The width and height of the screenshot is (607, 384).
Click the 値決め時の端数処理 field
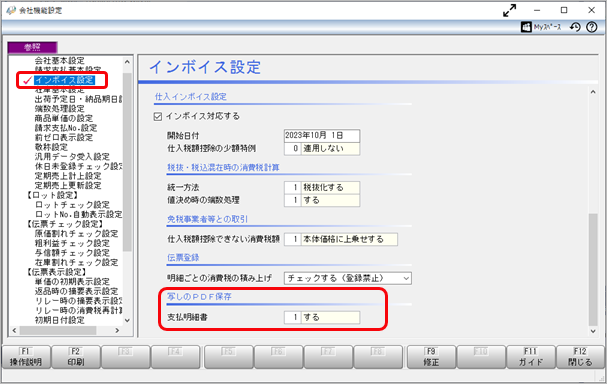pyautogui.click(x=322, y=200)
